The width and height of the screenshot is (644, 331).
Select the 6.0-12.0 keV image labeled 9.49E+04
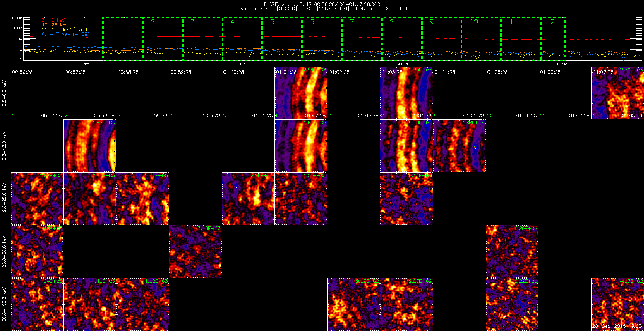click(406, 146)
